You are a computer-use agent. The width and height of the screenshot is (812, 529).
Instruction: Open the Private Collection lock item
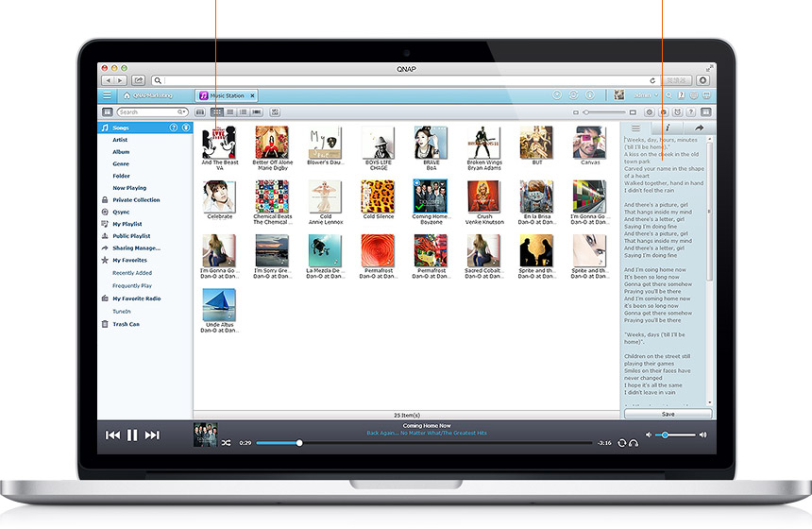[136, 200]
